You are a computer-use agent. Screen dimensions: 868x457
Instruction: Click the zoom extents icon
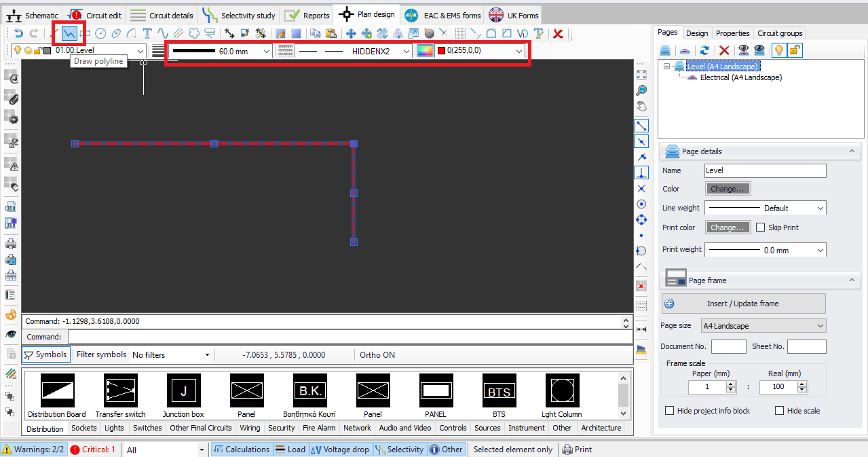pyautogui.click(x=641, y=74)
